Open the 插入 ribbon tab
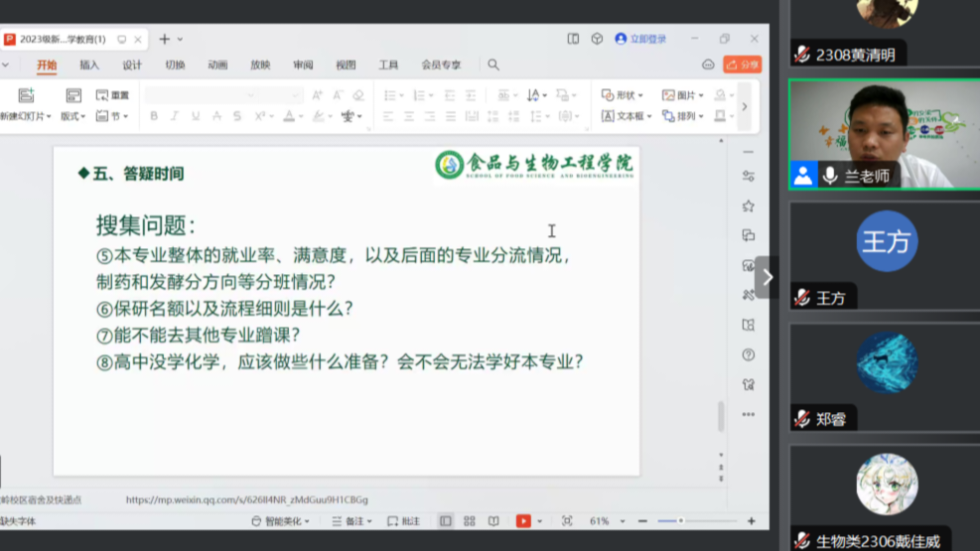980x551 pixels. pos(89,65)
